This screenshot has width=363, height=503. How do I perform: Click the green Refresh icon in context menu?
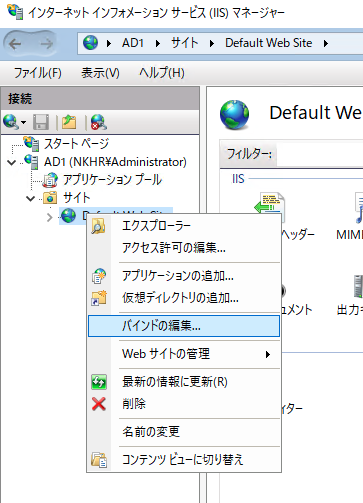click(x=99, y=382)
